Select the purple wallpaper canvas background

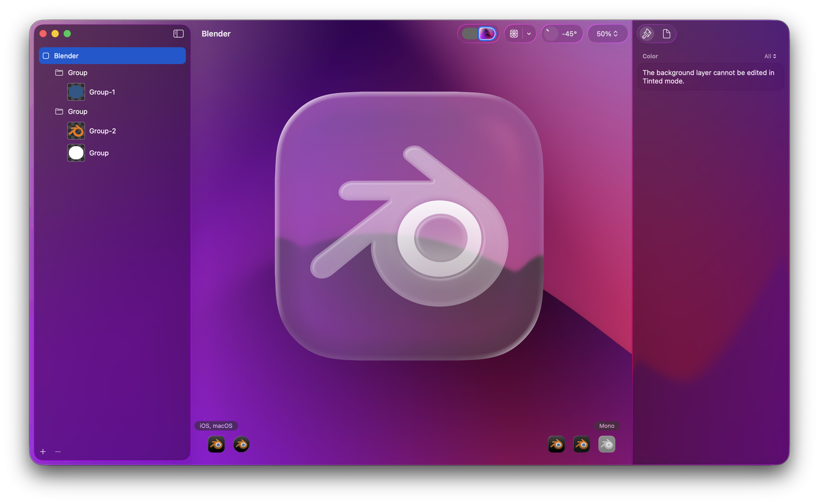[x=487, y=34]
